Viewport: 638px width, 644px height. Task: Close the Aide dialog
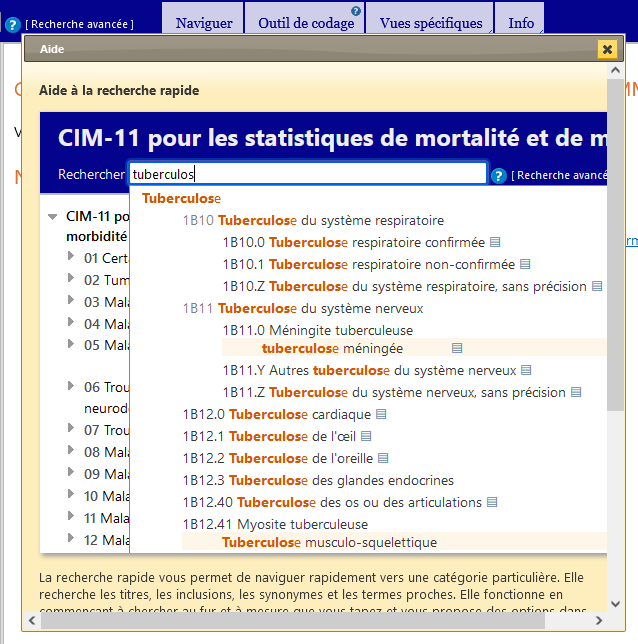pyautogui.click(x=606, y=49)
